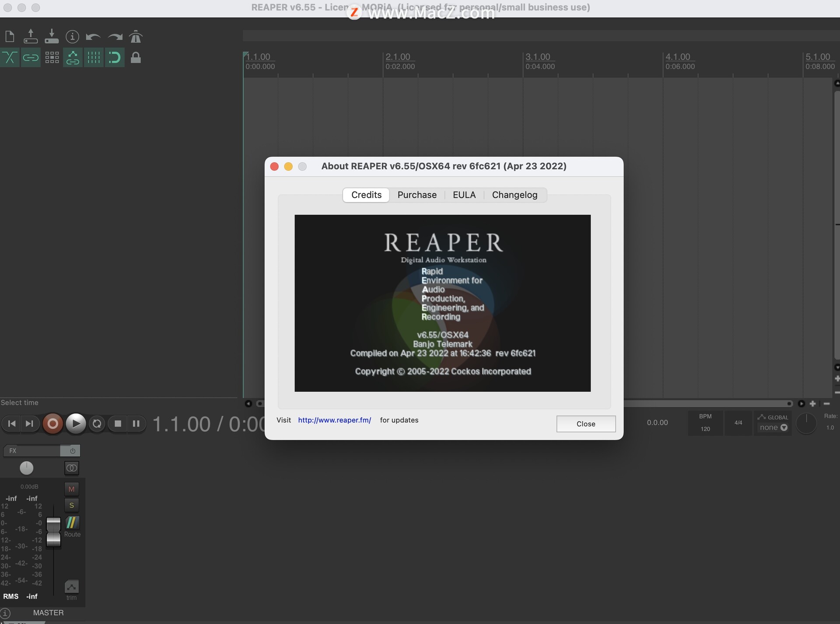This screenshot has height=624, width=840.
Task: Switch to the Credits tab
Action: [x=366, y=195]
